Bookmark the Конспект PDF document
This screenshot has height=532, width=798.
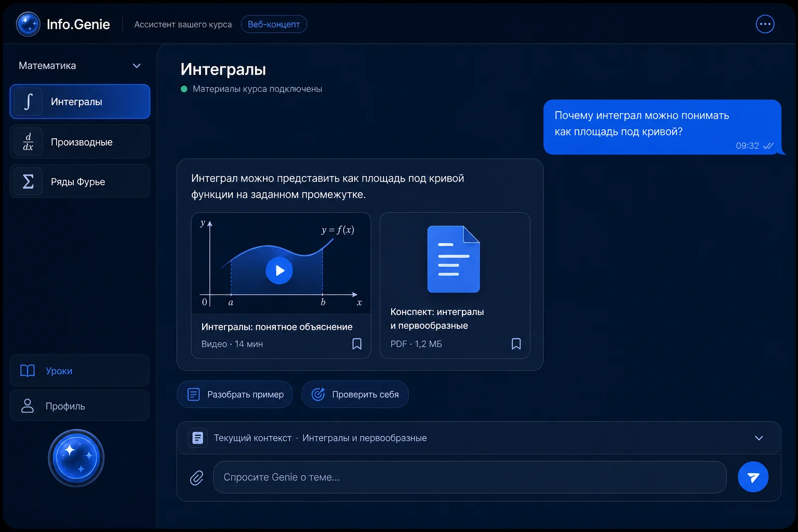pos(516,344)
